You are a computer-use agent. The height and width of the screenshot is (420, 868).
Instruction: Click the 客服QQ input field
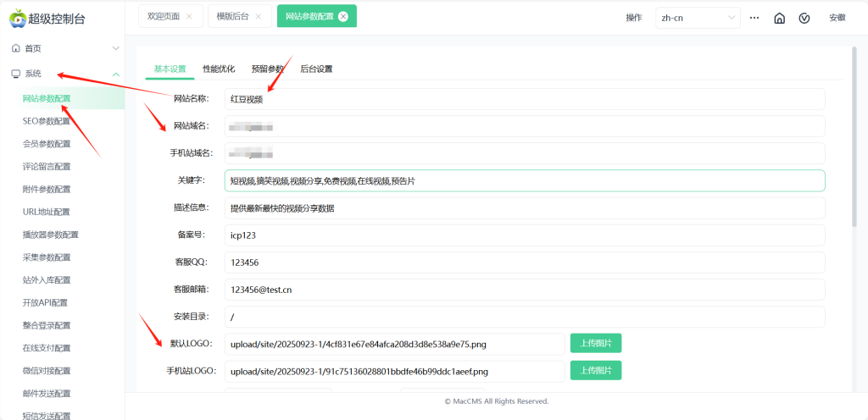click(525, 262)
